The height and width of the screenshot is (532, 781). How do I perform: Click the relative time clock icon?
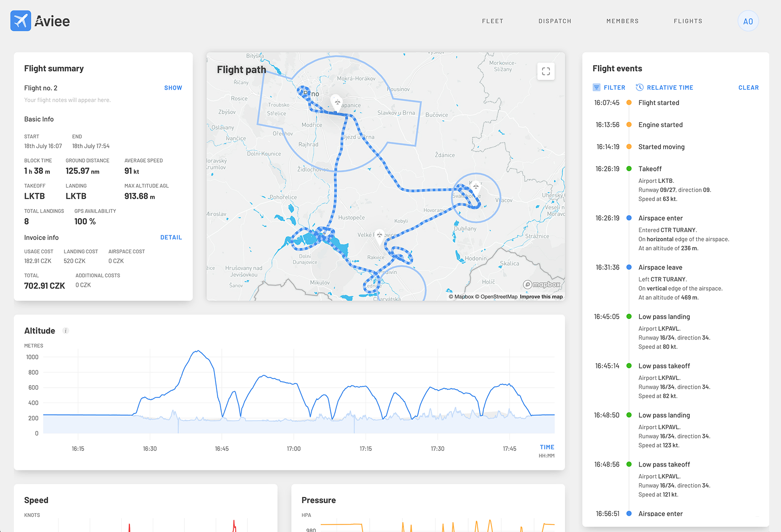tap(640, 88)
